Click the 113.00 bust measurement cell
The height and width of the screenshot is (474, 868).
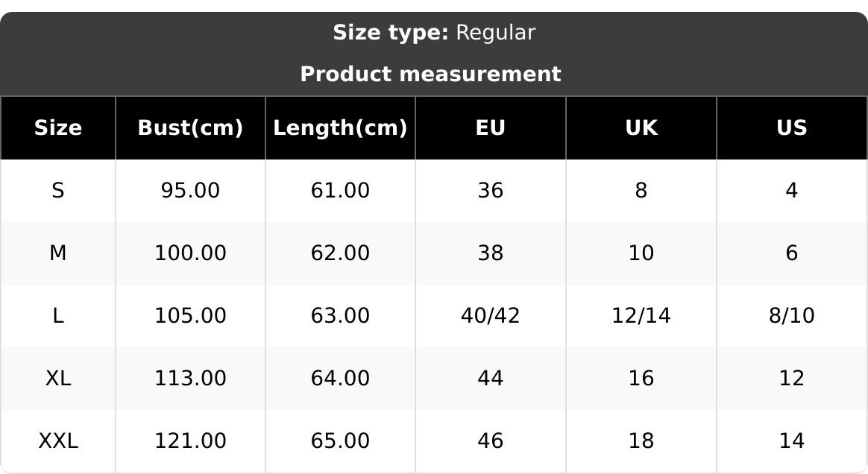click(190, 379)
